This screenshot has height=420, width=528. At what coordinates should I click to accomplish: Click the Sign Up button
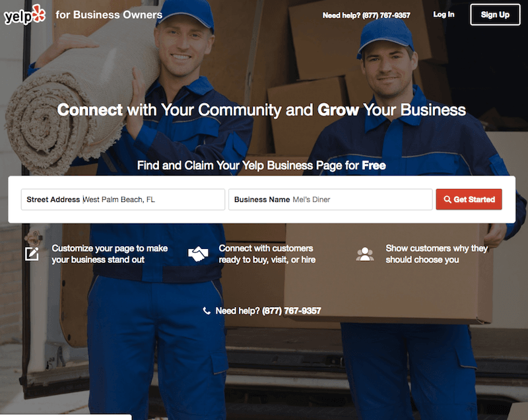click(495, 15)
